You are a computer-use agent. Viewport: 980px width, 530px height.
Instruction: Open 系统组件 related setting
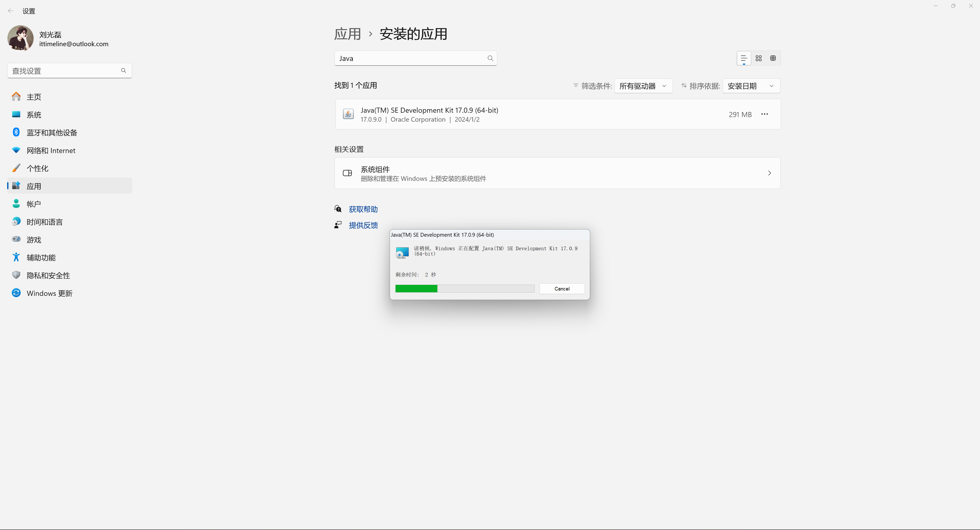tap(558, 173)
